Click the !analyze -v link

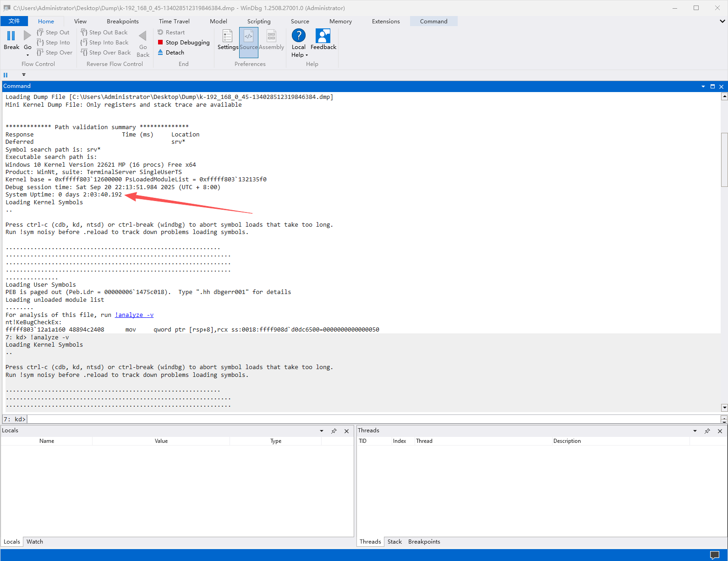click(x=134, y=315)
